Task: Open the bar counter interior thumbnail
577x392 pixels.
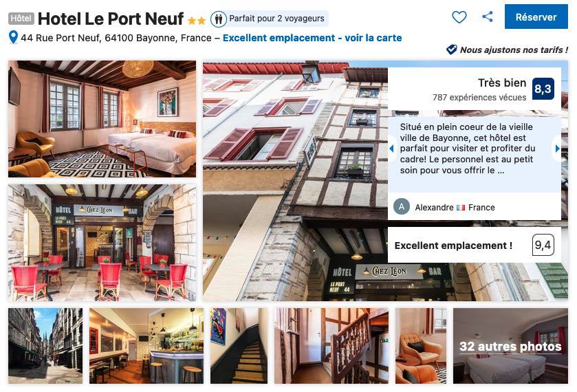Action: [x=146, y=346]
